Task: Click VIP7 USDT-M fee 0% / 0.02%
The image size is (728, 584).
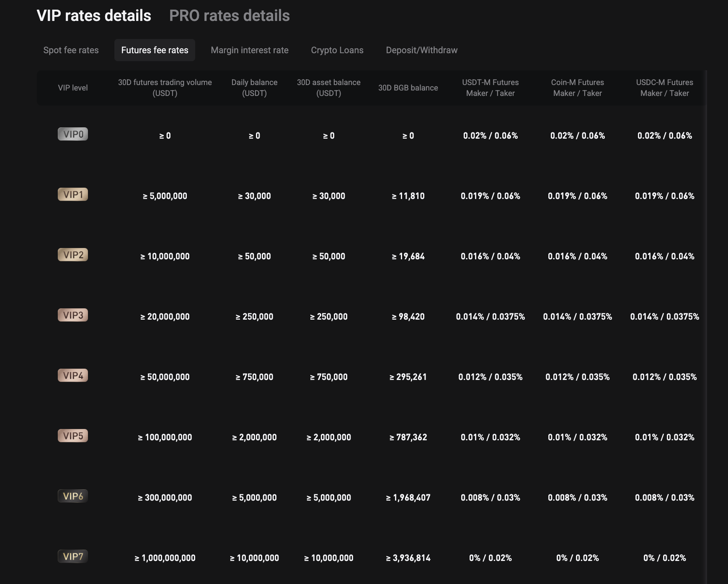Action: [490, 558]
